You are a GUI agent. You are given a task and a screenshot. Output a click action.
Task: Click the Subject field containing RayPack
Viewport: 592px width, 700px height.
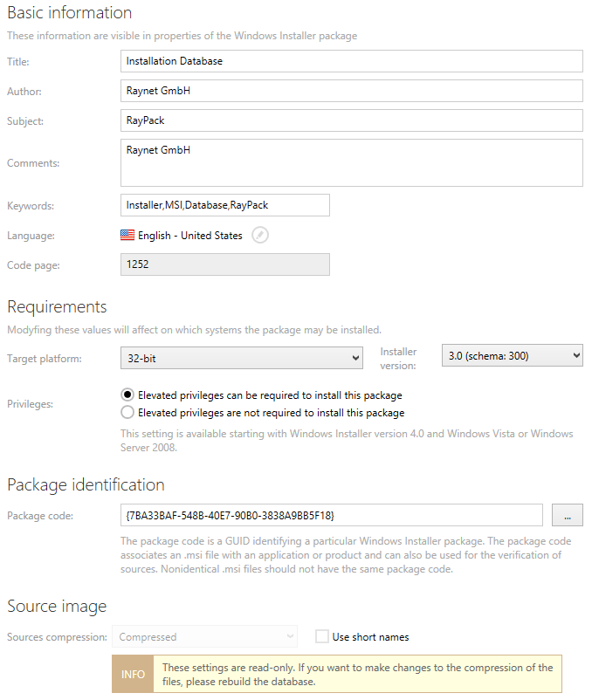click(351, 120)
